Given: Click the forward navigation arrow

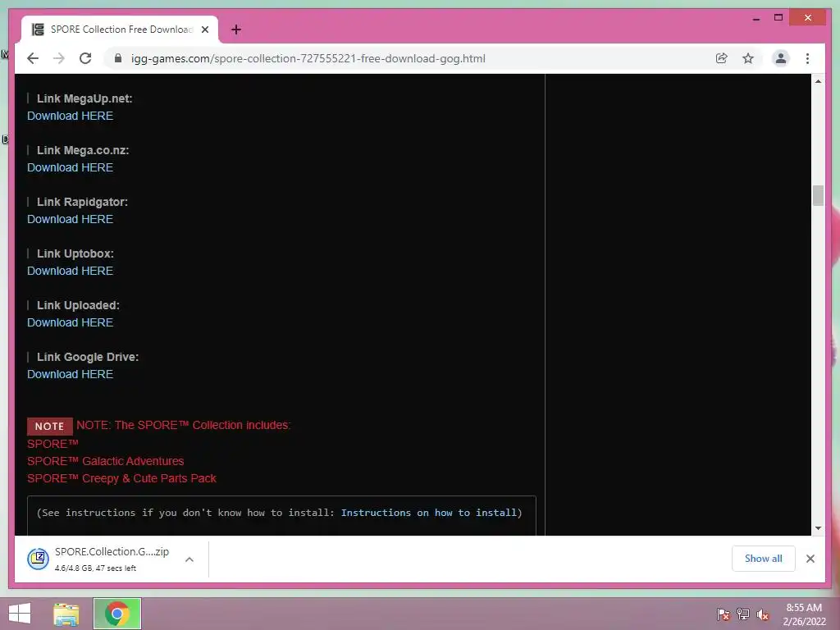Looking at the screenshot, I should coord(59,58).
